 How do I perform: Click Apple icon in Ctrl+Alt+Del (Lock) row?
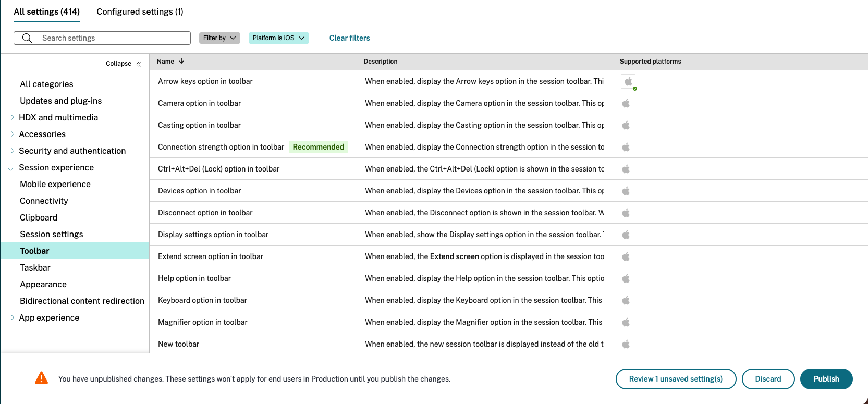click(626, 169)
